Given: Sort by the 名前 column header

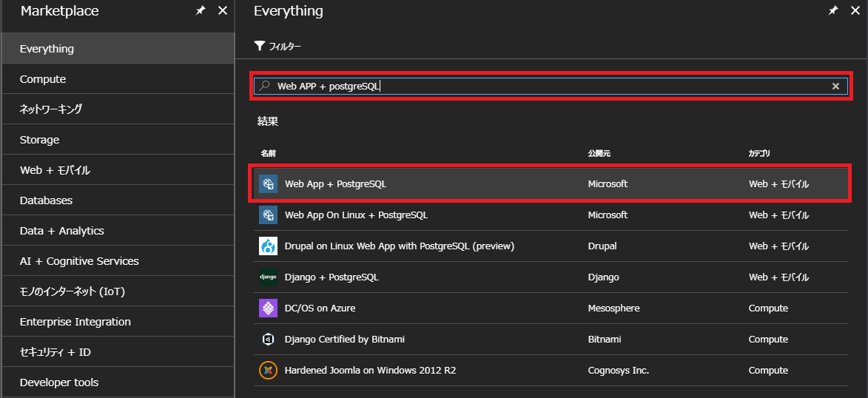Looking at the screenshot, I should (x=269, y=153).
